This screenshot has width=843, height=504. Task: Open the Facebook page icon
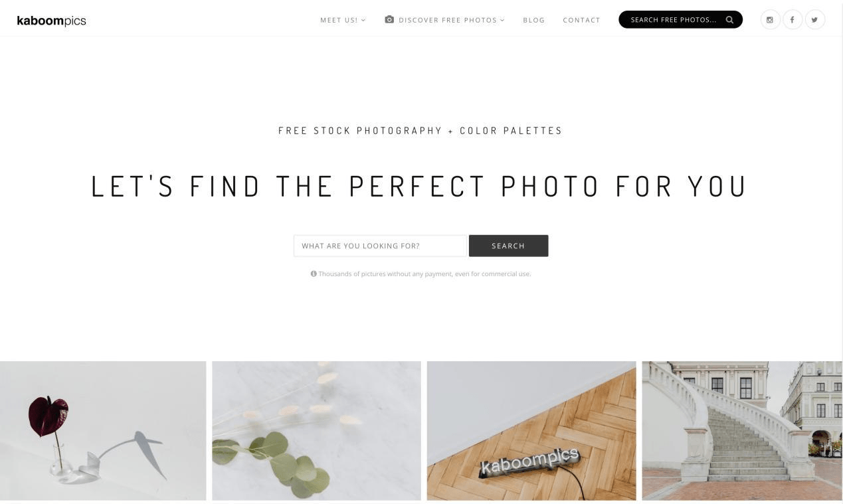point(793,20)
